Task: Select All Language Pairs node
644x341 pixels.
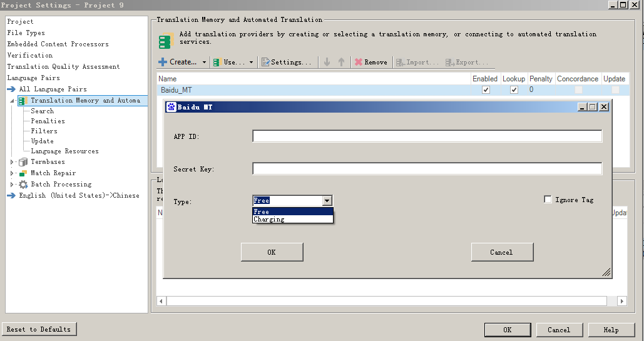Action: 53,89
